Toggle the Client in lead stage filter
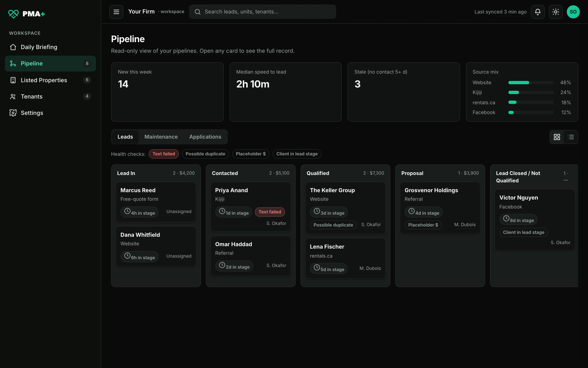The image size is (588, 368). pyautogui.click(x=297, y=154)
